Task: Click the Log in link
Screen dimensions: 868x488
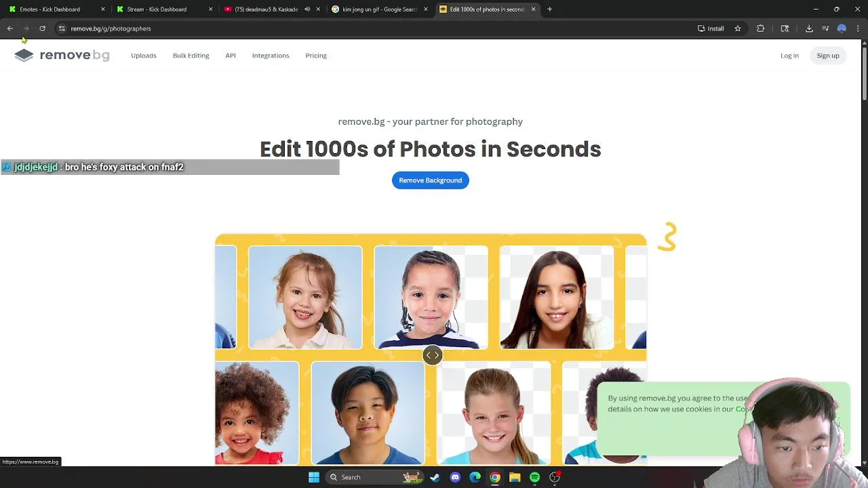Action: (x=789, y=56)
